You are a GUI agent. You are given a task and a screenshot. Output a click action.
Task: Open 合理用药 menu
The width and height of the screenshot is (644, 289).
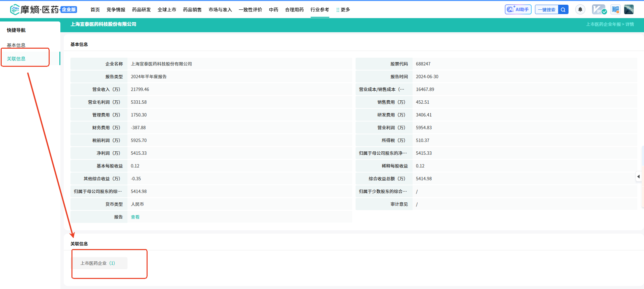[294, 10]
